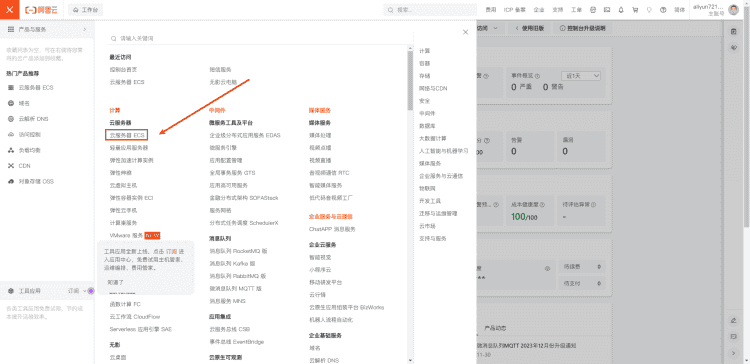Open 控制台升级说明 in the background console
Viewport: 750px width, 364px height.
(x=582, y=28)
